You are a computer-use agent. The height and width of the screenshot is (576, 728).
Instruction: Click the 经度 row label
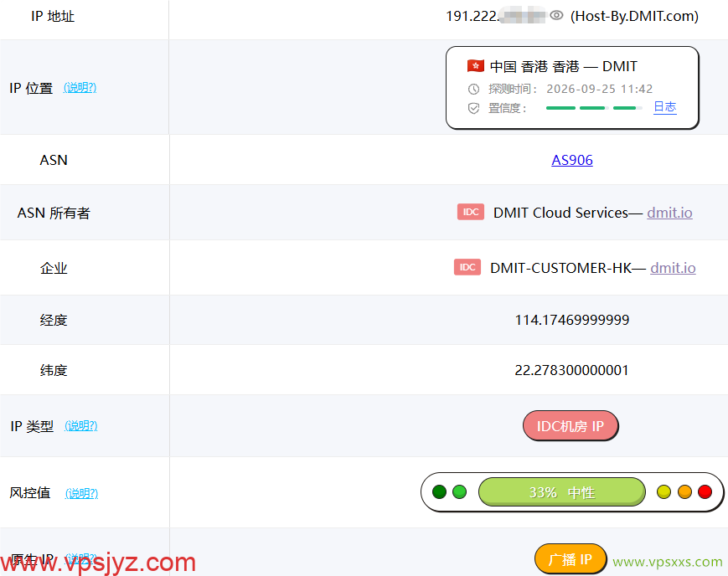click(x=54, y=321)
